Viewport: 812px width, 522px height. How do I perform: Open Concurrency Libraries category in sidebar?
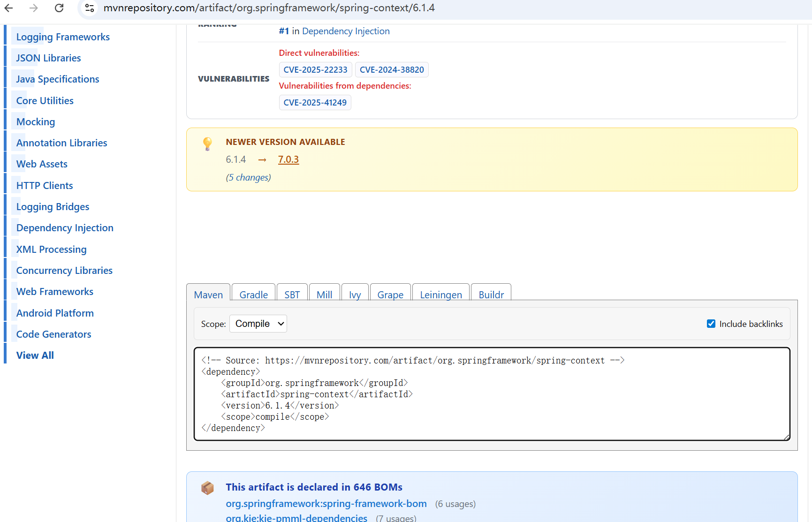pos(64,271)
